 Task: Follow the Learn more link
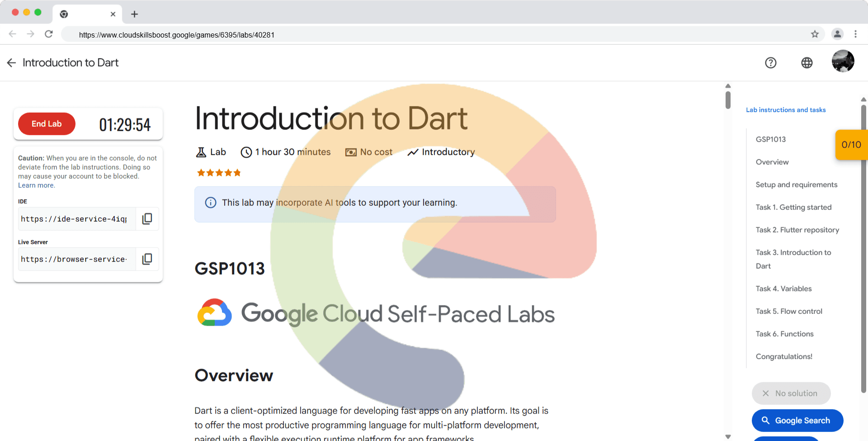pyautogui.click(x=36, y=185)
